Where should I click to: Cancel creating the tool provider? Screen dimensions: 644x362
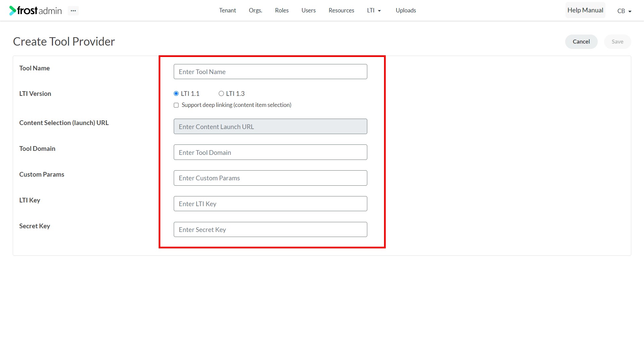[581, 42]
